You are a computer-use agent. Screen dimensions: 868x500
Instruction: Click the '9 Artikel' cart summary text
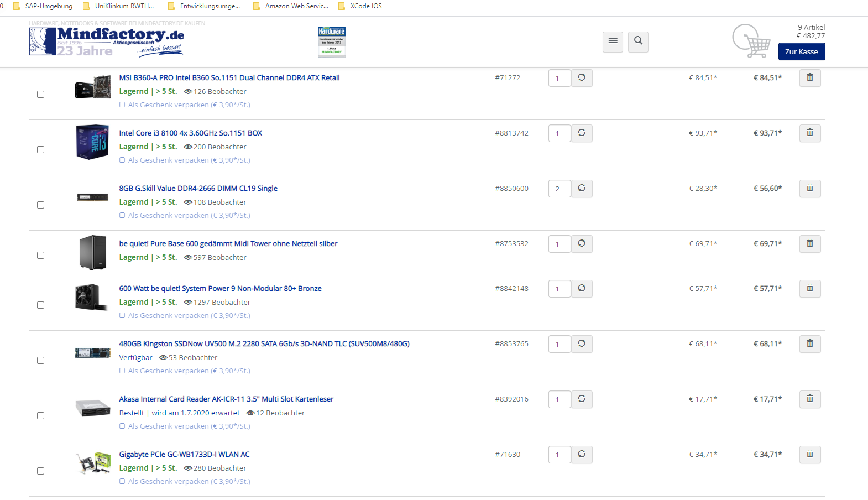(811, 28)
